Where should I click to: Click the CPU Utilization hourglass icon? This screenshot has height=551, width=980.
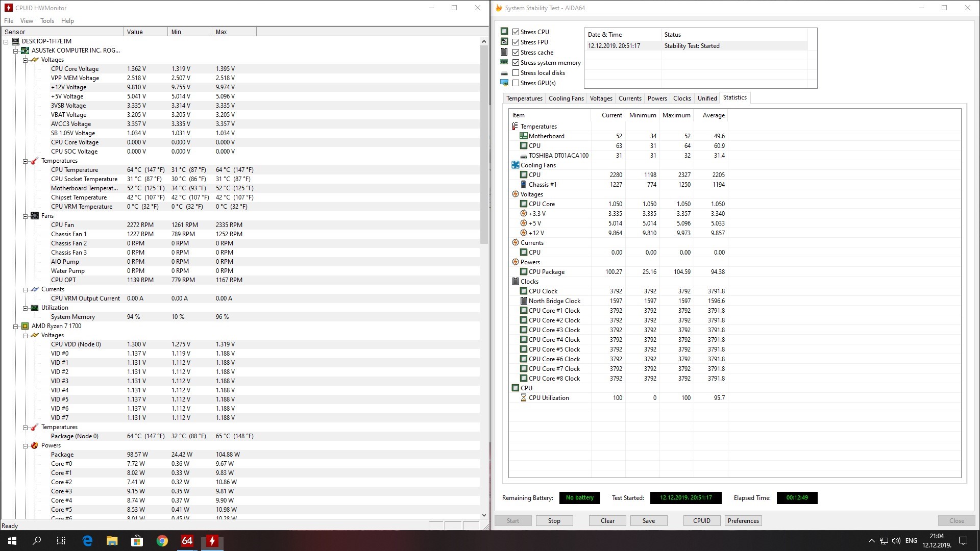tap(523, 398)
